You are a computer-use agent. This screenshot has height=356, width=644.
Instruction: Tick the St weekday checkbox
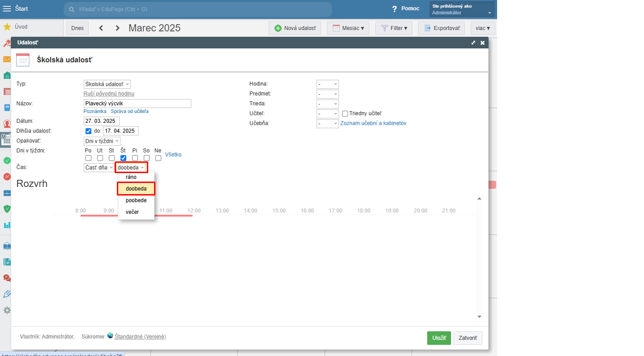[112, 158]
